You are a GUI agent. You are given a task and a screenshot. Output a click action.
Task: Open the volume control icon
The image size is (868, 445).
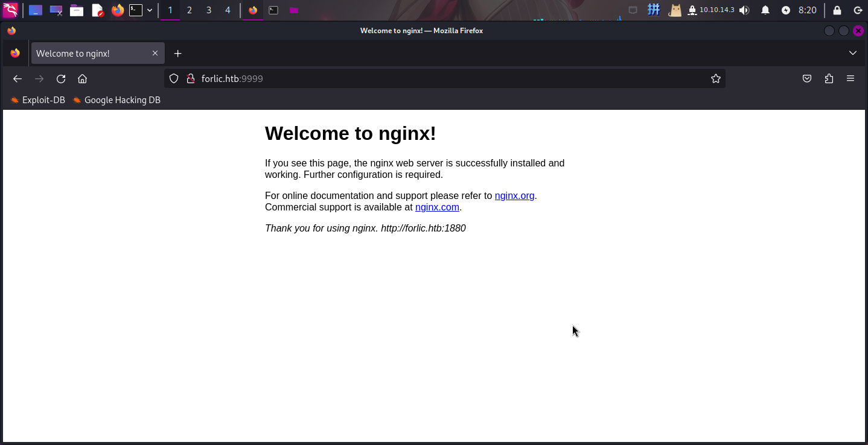[x=744, y=10]
